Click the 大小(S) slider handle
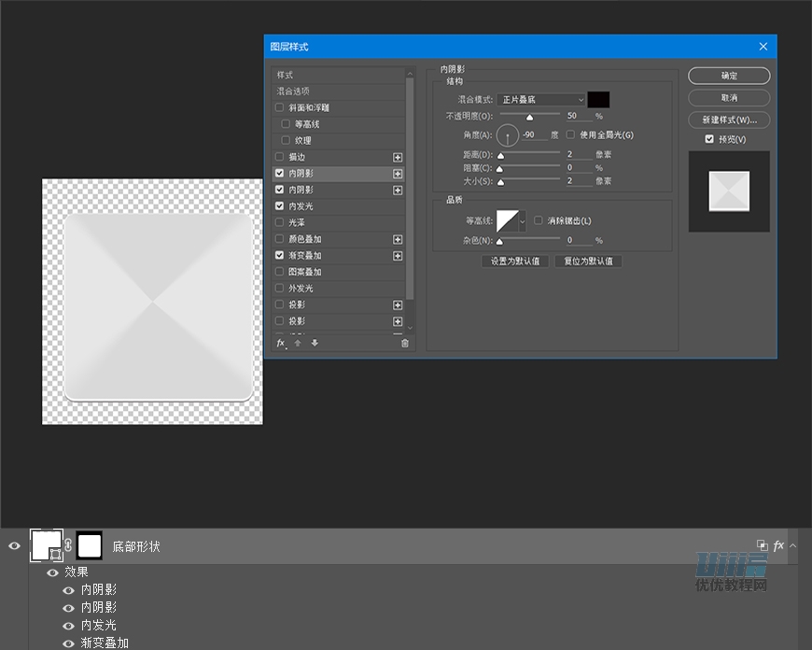 (501, 182)
